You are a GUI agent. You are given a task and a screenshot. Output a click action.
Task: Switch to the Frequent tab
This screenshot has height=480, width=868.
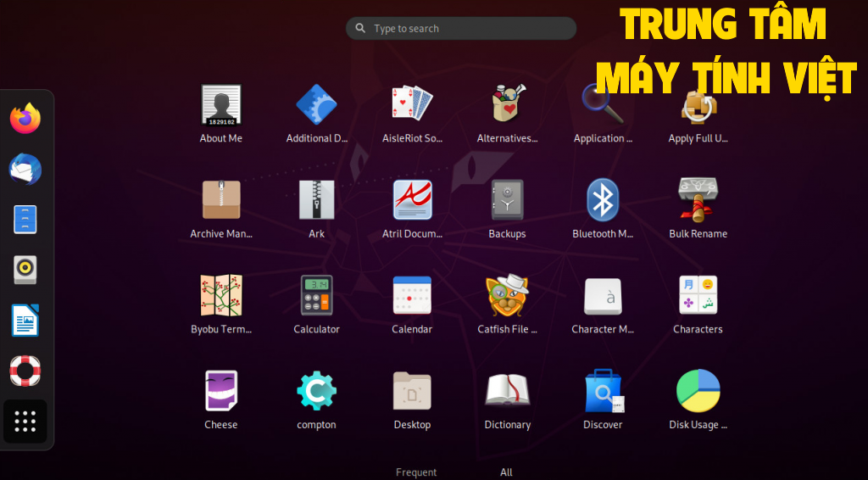pyautogui.click(x=416, y=472)
